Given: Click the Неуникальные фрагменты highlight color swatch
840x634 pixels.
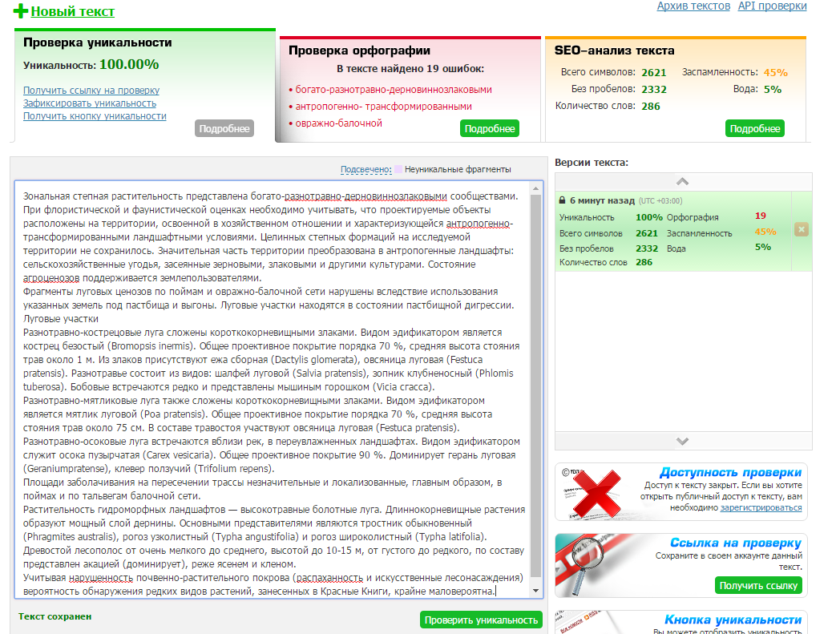Looking at the screenshot, I should pos(398,169).
